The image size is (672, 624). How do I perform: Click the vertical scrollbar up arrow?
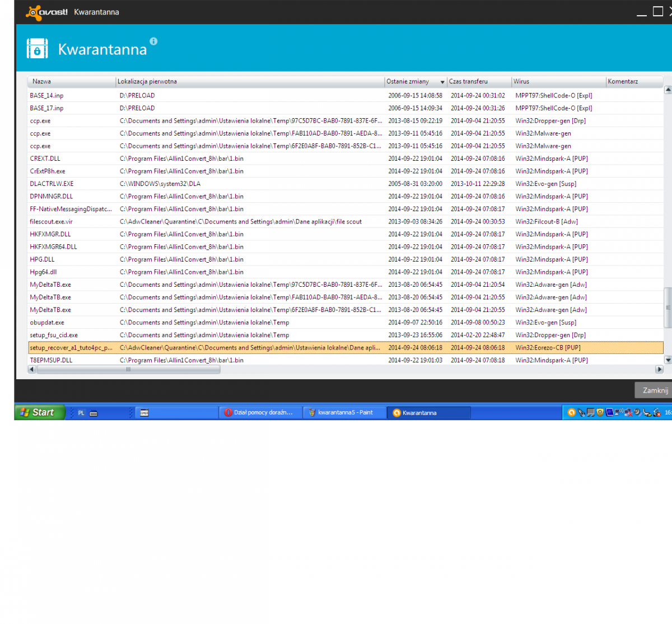click(x=668, y=90)
